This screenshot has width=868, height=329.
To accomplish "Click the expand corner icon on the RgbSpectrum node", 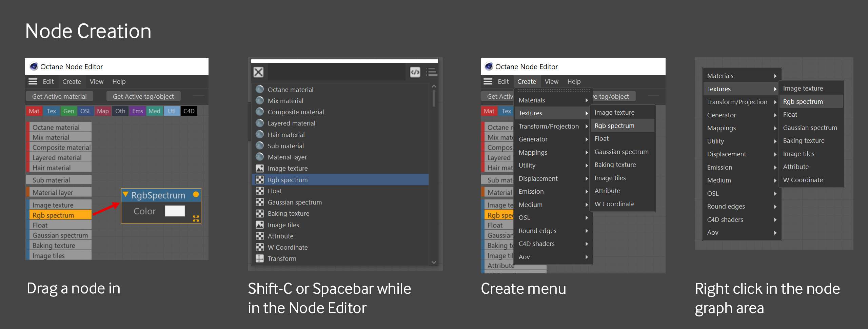I will click(196, 218).
